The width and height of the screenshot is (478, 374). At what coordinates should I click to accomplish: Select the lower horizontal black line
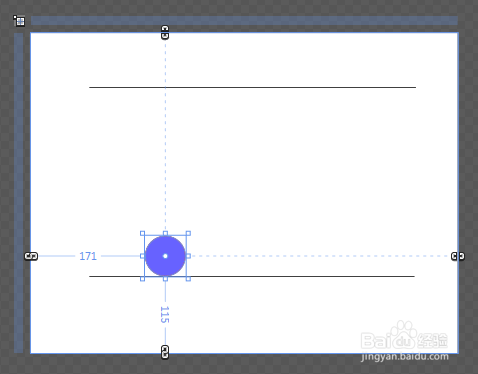point(252,276)
